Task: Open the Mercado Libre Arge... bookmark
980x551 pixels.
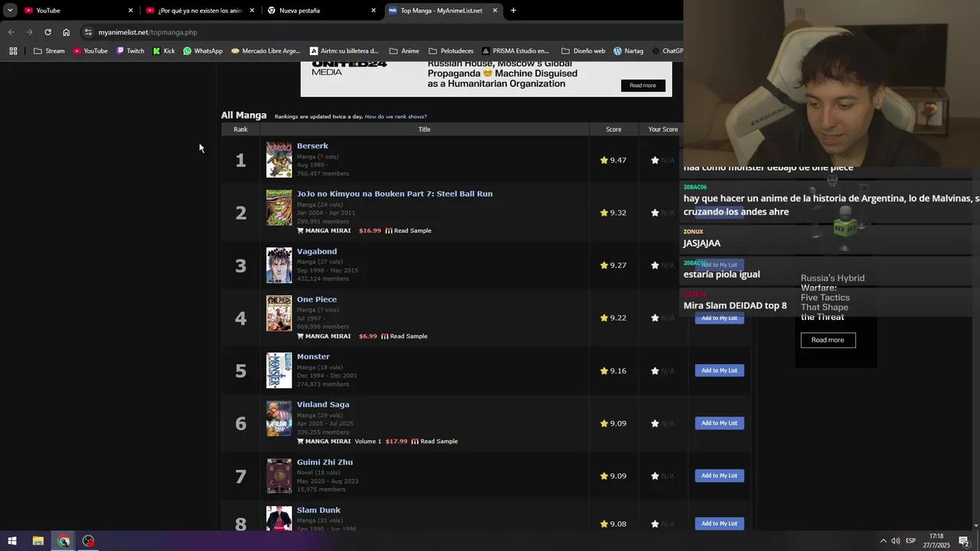Action: point(266,51)
